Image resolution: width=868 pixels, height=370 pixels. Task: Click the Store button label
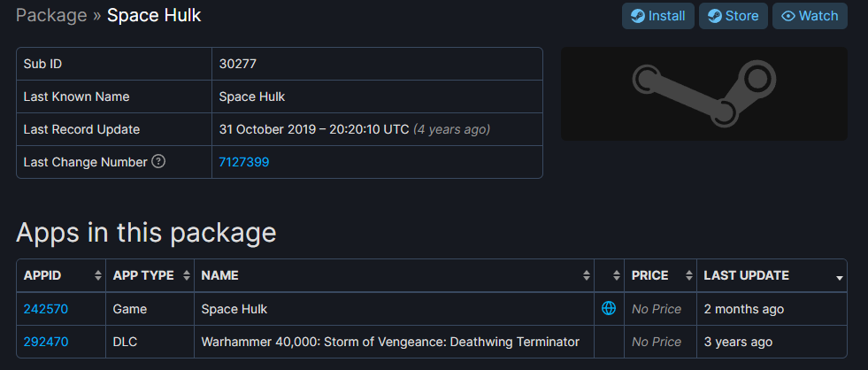click(742, 16)
